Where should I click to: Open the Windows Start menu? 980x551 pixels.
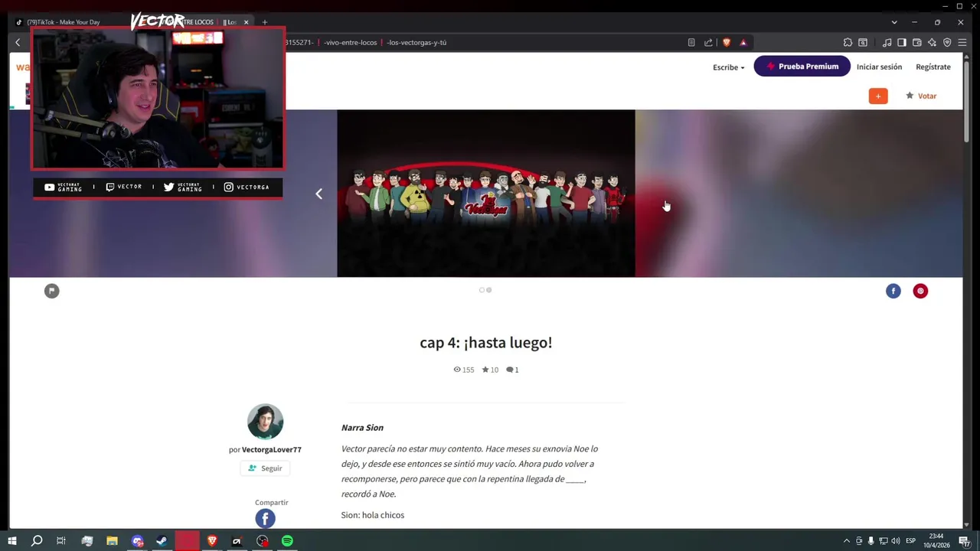11,541
